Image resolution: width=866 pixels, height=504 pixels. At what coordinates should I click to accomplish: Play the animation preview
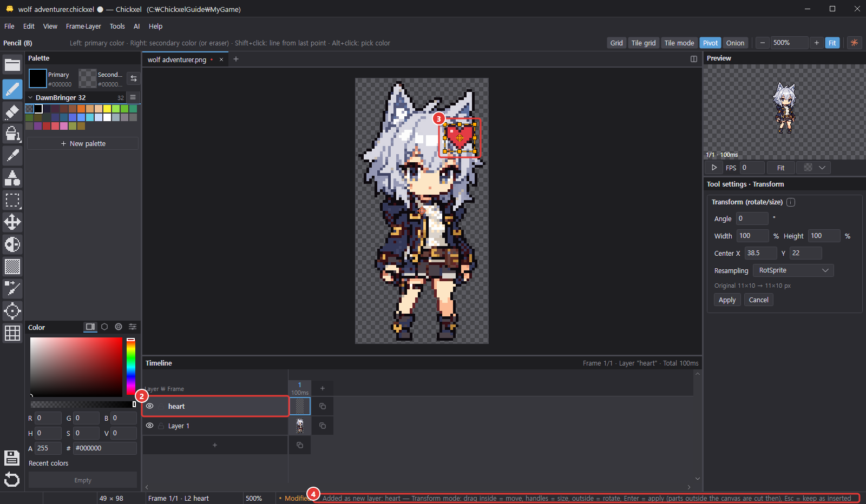(x=714, y=168)
